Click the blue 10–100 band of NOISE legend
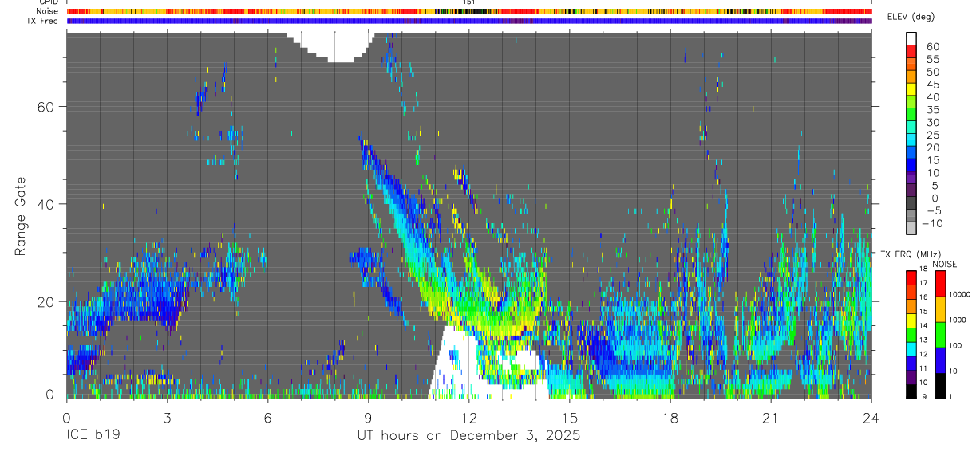Image resolution: width=980 pixels, height=452 pixels. 941,359
